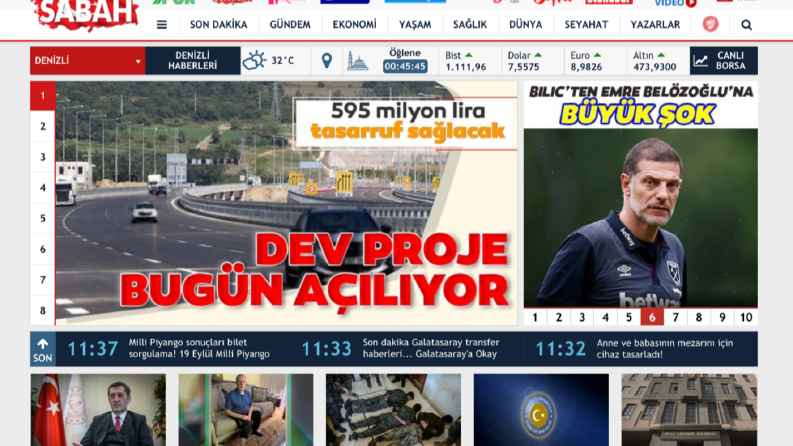Click the Altın 473,9300 rate
Viewport: 793px width, 446px height.
click(654, 67)
